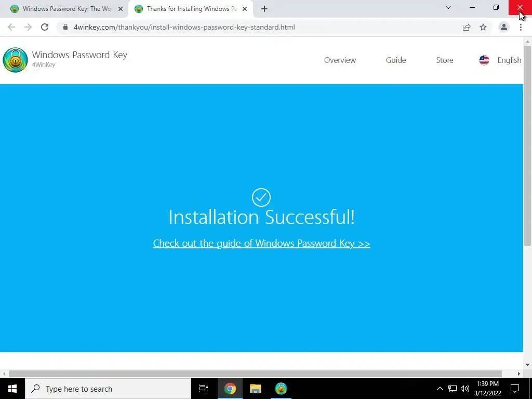Screen dimensions: 532x399
Task: Restore down the Chrome window
Action: click(x=496, y=7)
